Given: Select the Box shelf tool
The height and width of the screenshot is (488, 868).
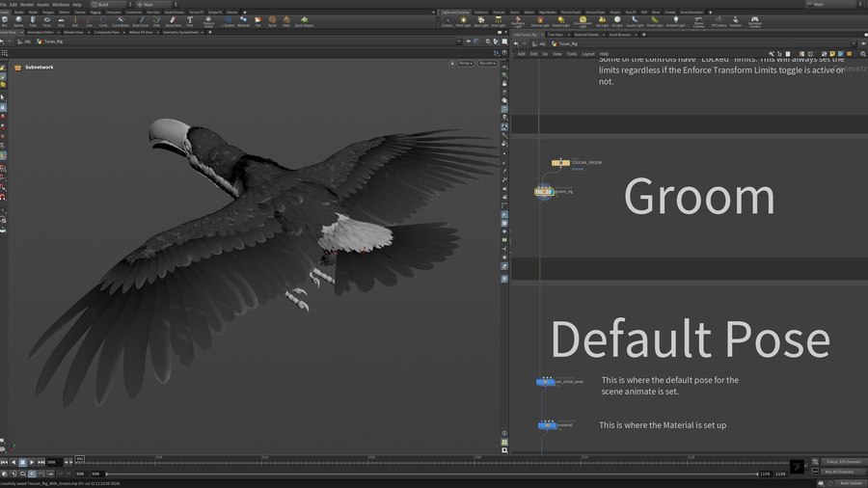Looking at the screenshot, I should pyautogui.click(x=5, y=21).
